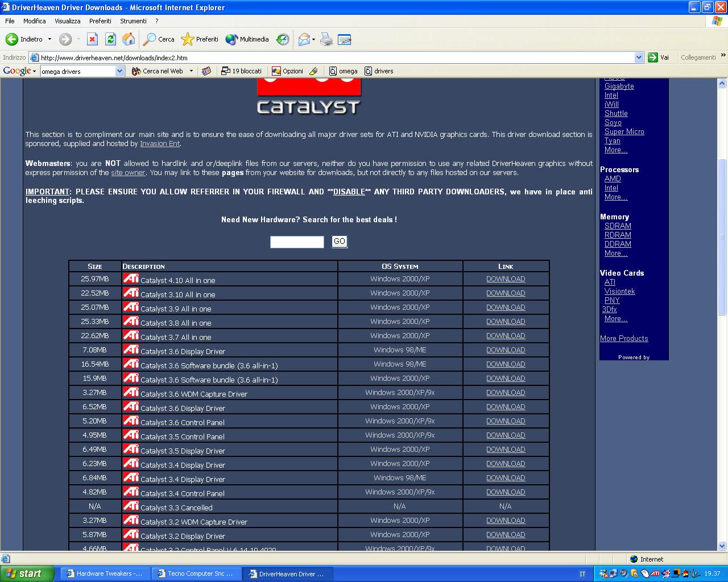Expand the Google search history dropdown
Viewport: 728px width, 582px height.
tap(120, 71)
